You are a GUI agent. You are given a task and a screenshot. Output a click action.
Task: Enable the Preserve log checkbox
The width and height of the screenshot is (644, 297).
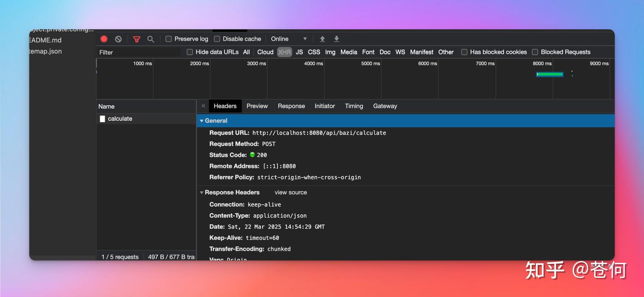click(169, 39)
